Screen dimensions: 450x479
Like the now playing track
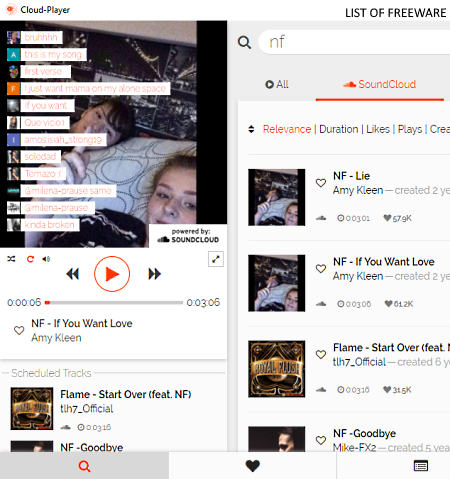tap(19, 330)
